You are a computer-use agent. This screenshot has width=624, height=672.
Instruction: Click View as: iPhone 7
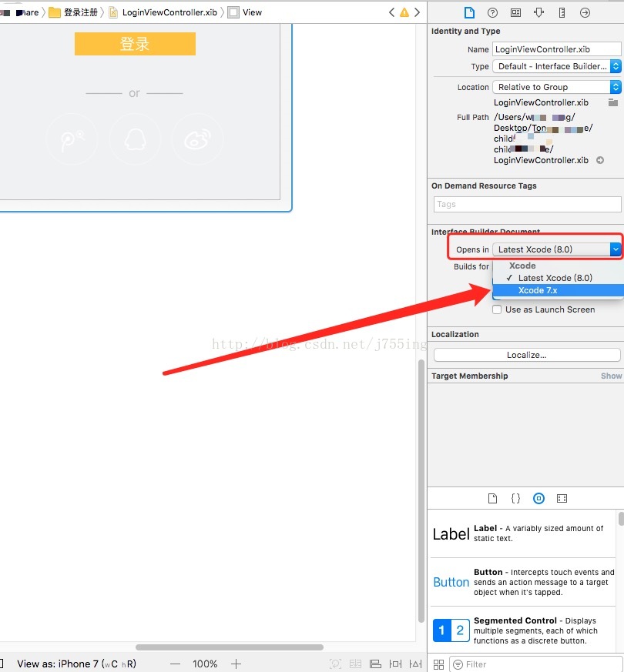pos(76,664)
